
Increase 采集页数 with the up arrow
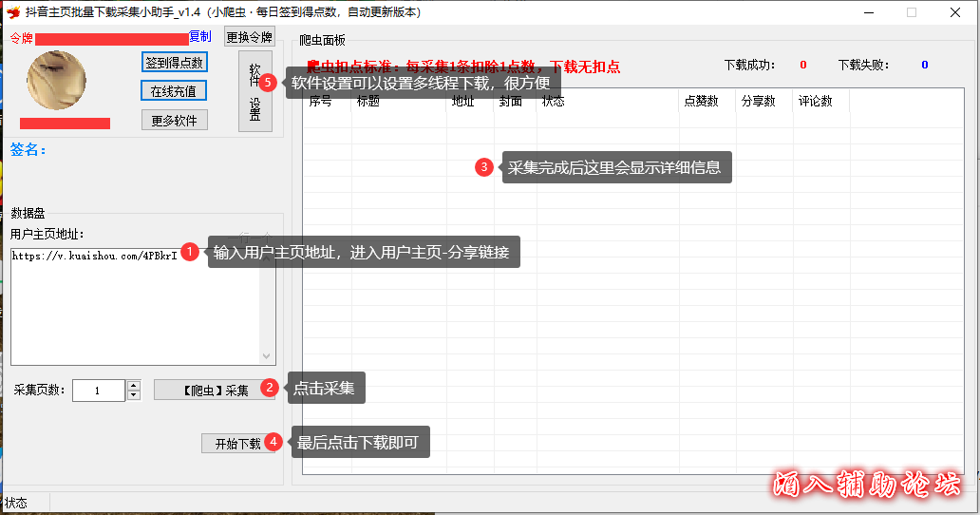[134, 386]
